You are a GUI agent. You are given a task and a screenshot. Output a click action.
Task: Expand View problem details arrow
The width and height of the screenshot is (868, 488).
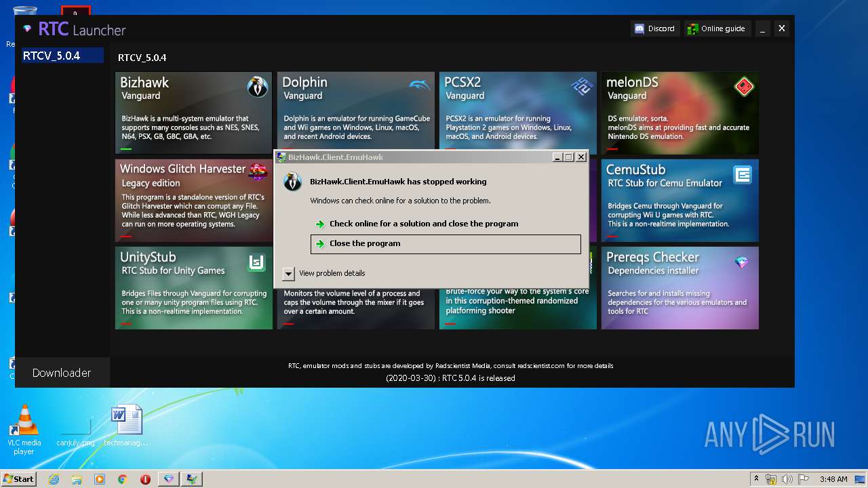(x=288, y=273)
